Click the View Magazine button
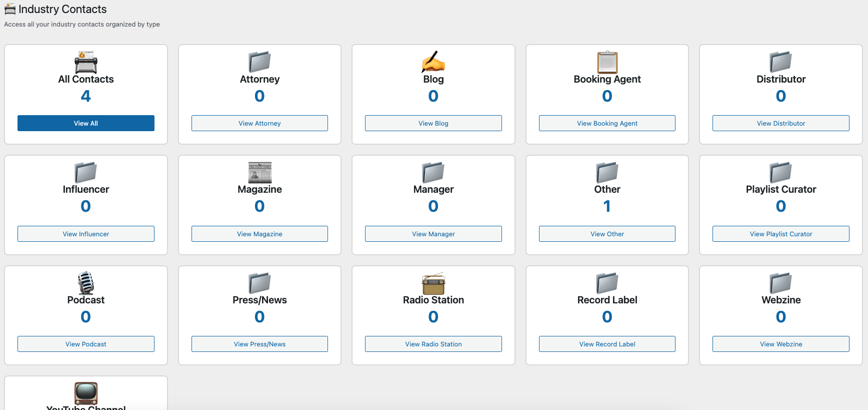868x410 pixels. (x=259, y=234)
